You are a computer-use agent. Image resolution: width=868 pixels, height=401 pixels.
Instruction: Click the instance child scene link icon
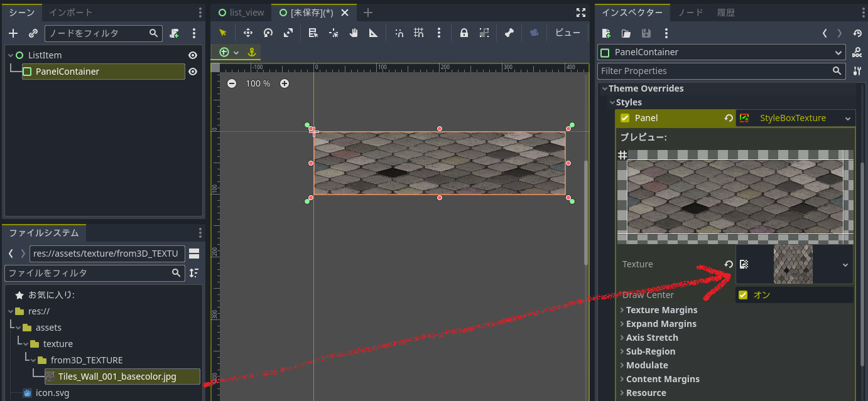33,33
